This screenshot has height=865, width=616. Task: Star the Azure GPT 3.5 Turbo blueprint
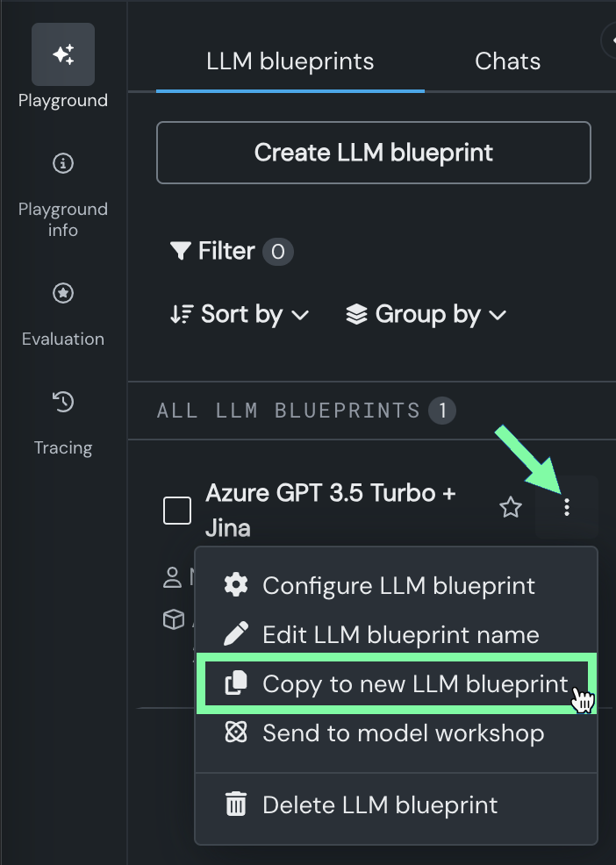pyautogui.click(x=511, y=507)
